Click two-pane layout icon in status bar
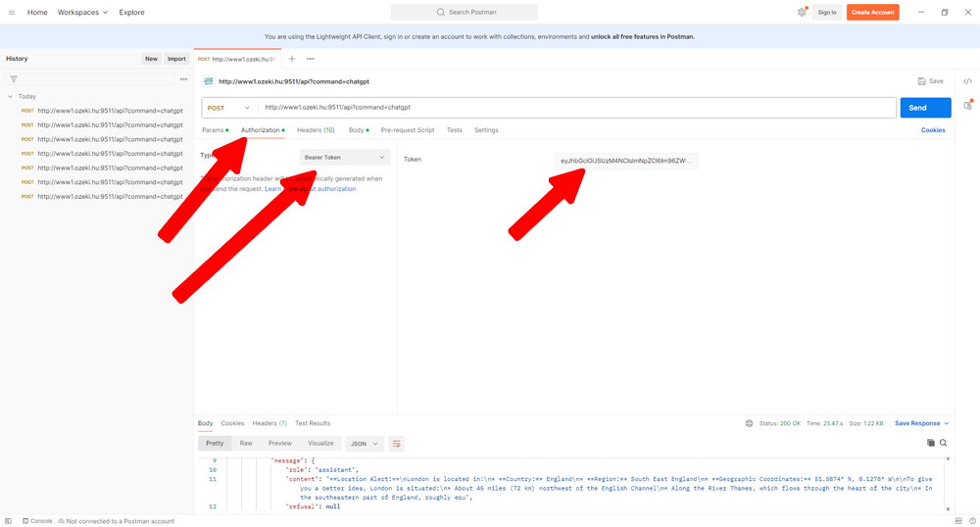Screen dimensions: 980x527 click(958, 521)
